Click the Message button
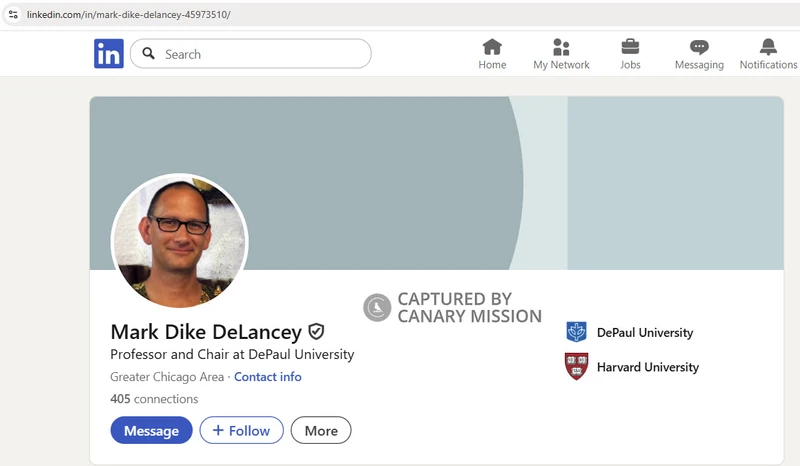 (x=152, y=430)
